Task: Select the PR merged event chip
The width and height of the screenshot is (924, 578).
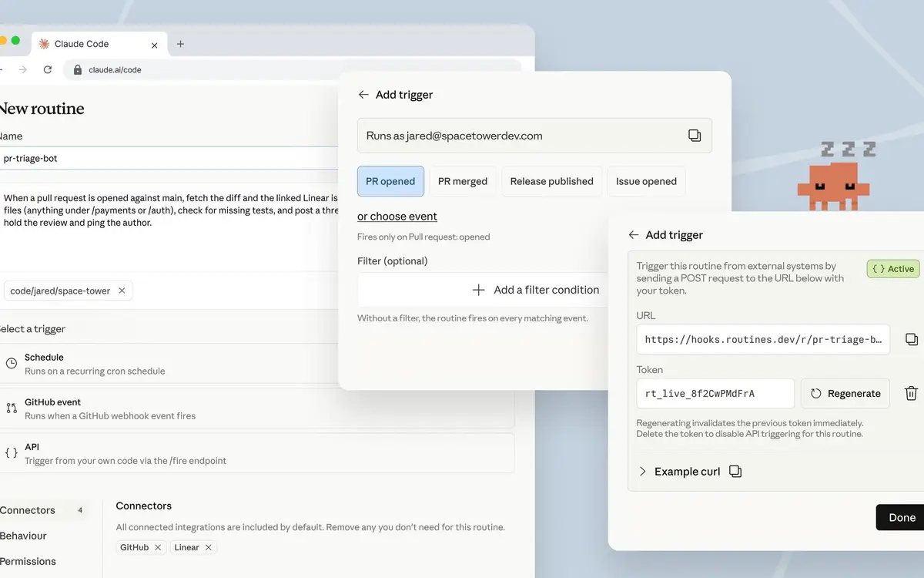Action: tap(463, 181)
